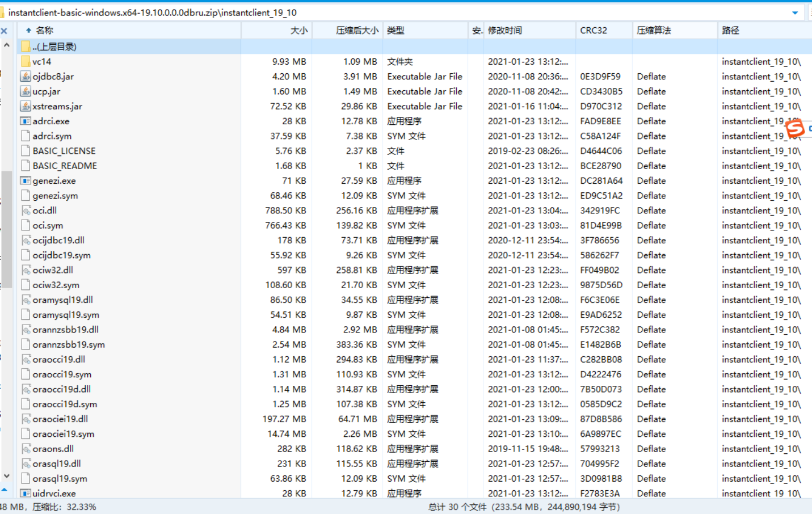Viewport: 812px width, 514px height.
Task: Select the ociw32.dll file icon
Action: tap(26, 270)
